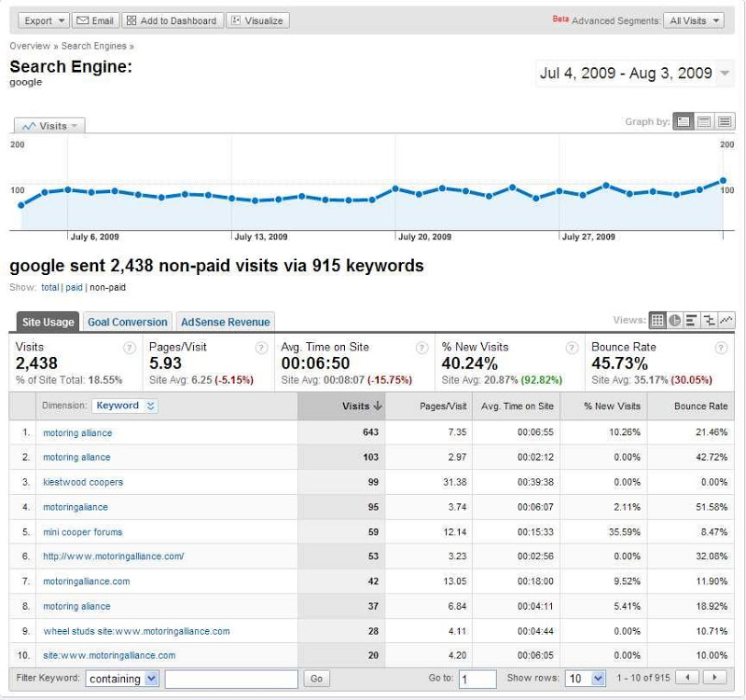Go to Overview breadcrumb link
Viewport: 746px width, 700px height.
tap(30, 46)
